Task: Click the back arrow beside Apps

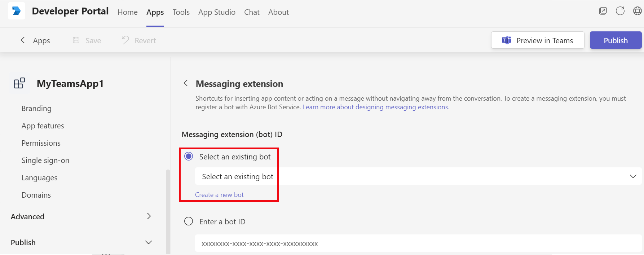Action: tap(23, 40)
